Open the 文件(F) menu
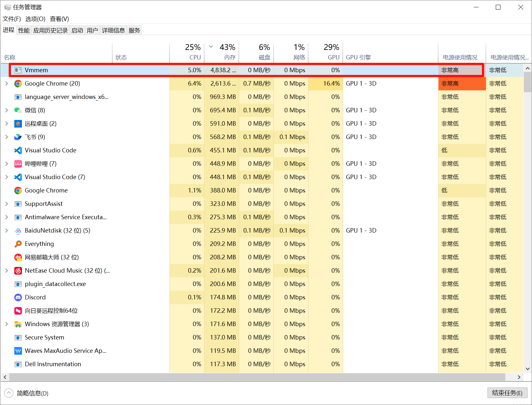Viewport: 532px width, 405px height. pyautogui.click(x=12, y=19)
